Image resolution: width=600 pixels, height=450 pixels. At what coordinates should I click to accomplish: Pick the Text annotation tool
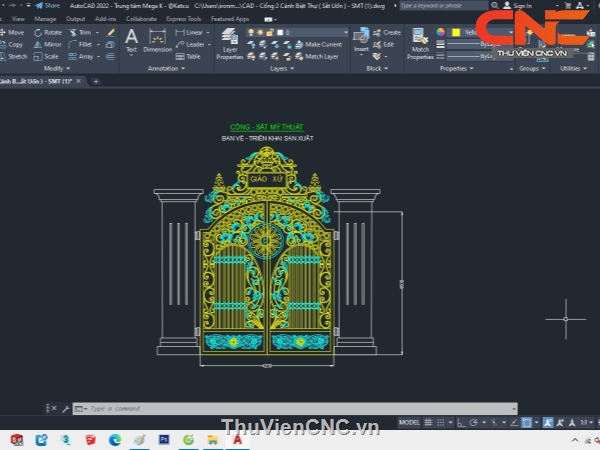pos(131,40)
